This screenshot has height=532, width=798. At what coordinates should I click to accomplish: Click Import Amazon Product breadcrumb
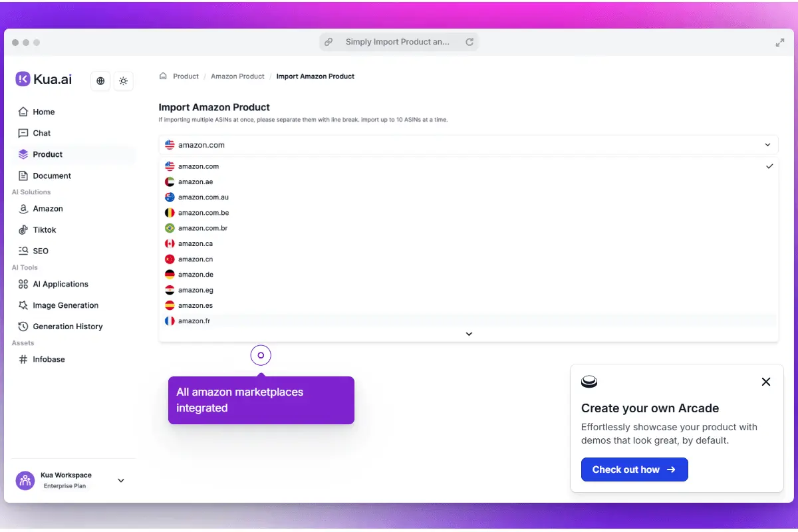click(315, 76)
